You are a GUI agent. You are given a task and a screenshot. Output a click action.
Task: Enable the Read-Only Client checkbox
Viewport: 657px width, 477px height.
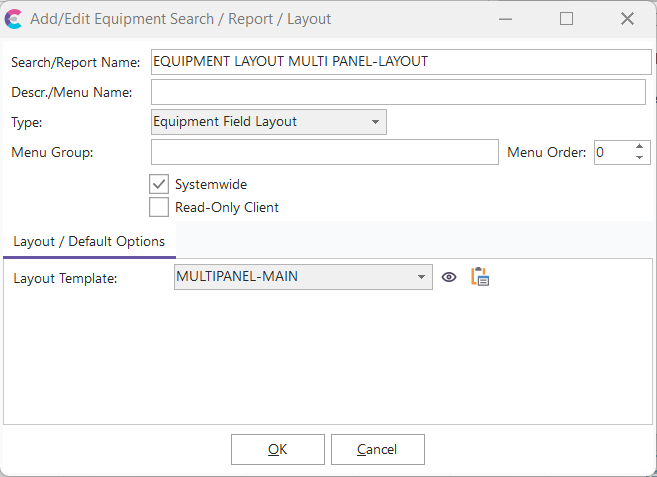(159, 207)
